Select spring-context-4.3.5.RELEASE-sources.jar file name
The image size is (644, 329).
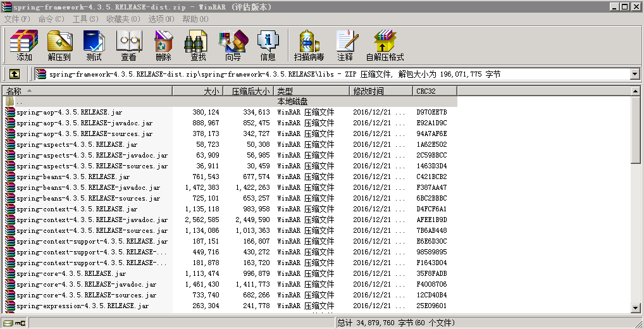pos(92,230)
